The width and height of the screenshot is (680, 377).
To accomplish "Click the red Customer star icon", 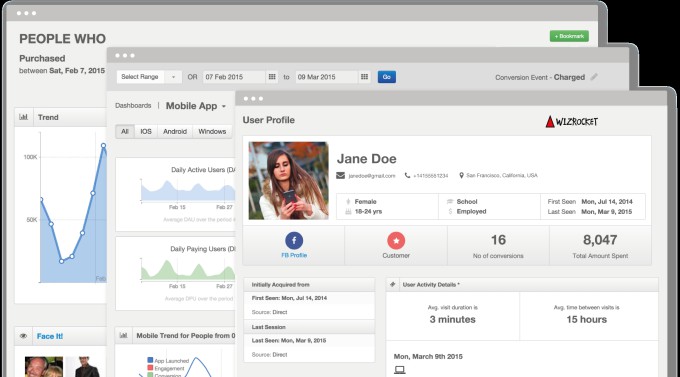I will coord(396,240).
